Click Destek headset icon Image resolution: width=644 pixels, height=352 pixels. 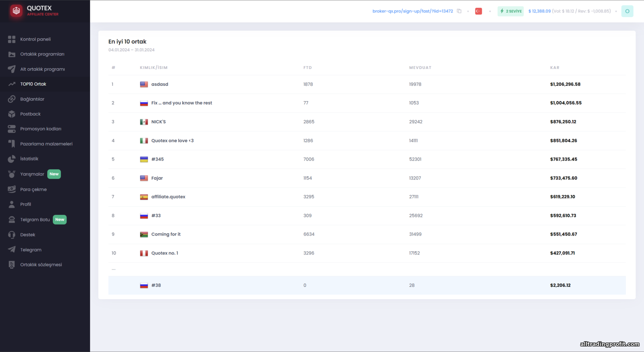12,235
